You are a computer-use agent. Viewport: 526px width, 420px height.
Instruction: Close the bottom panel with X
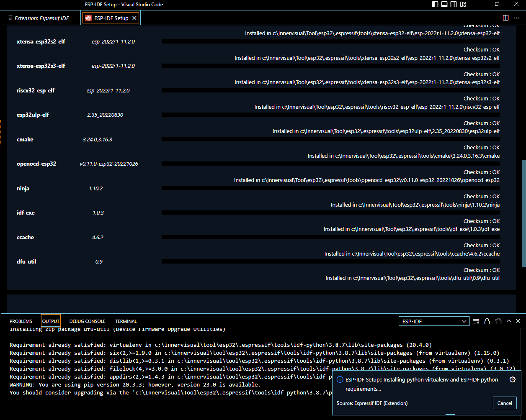[518, 321]
